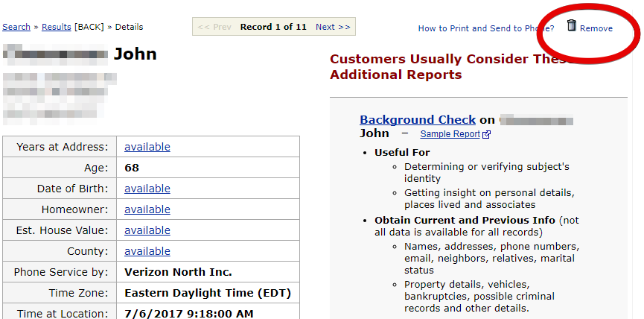Click the Verizon North Inc. cell
The image size is (644, 319).
click(x=178, y=272)
